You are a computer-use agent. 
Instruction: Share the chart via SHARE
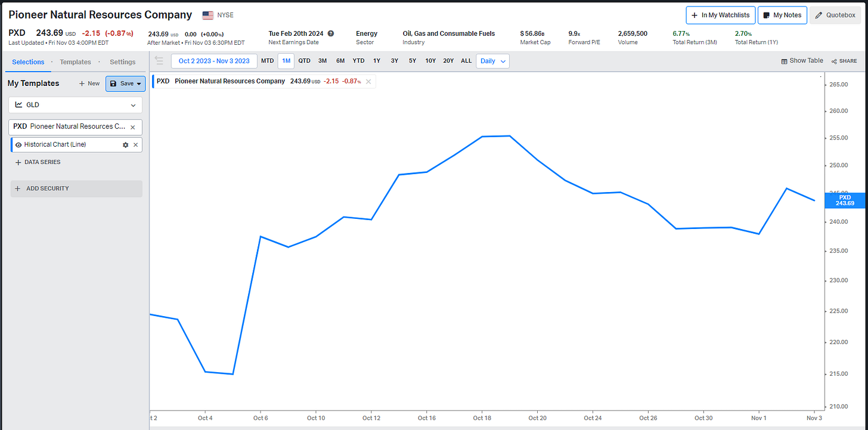[844, 61]
